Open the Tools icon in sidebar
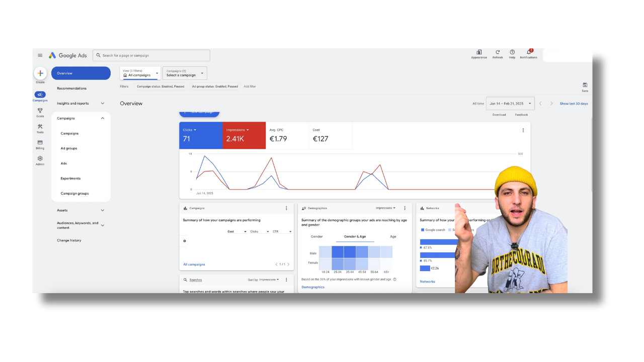This screenshot has height=362, width=644. (40, 127)
